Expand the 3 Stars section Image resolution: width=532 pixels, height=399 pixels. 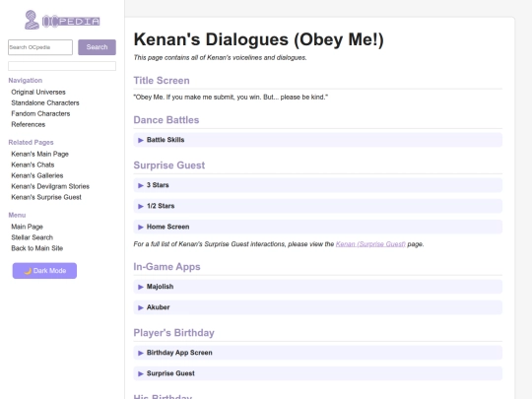[x=317, y=185]
